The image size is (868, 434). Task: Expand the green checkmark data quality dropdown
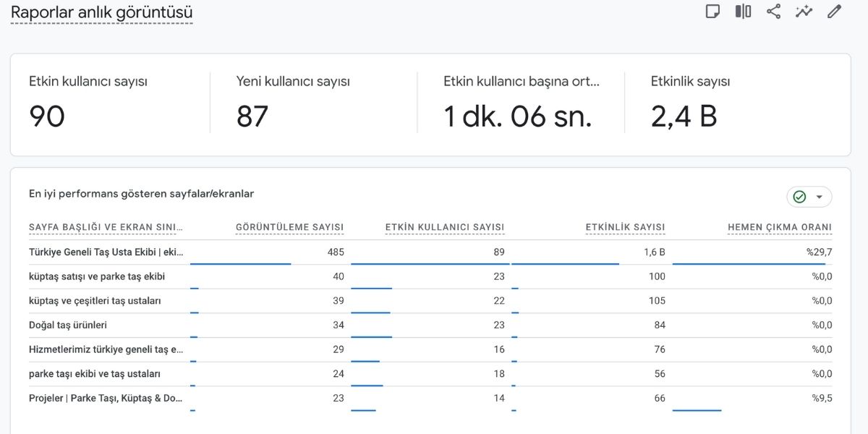click(x=809, y=197)
